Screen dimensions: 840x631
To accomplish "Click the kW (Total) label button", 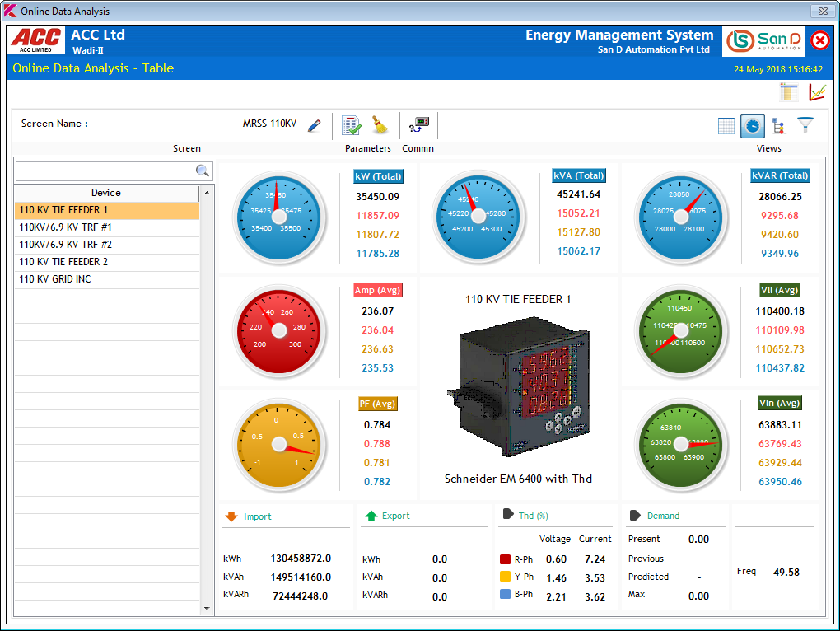I will [x=378, y=176].
